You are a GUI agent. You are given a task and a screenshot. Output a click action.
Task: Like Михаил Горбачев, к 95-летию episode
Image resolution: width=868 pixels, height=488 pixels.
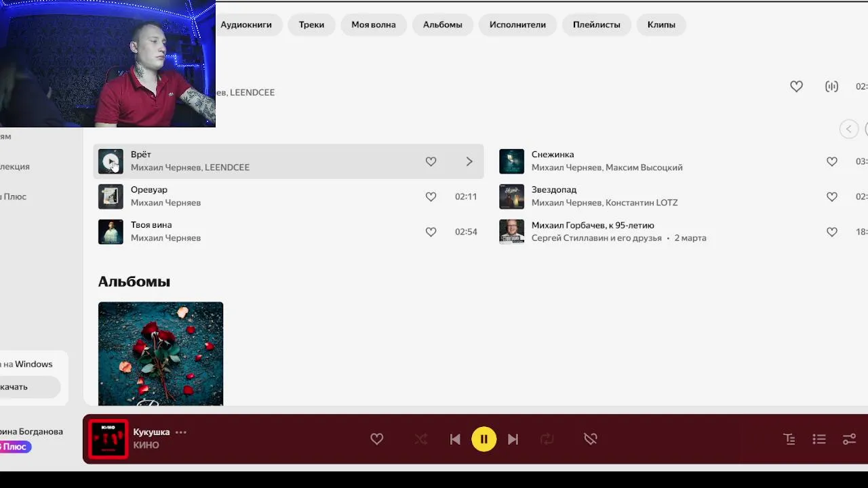[x=832, y=232]
